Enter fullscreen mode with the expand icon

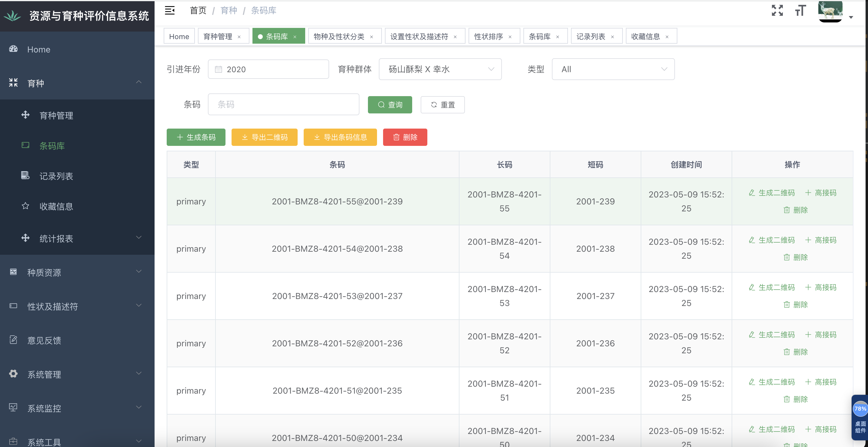click(x=777, y=10)
